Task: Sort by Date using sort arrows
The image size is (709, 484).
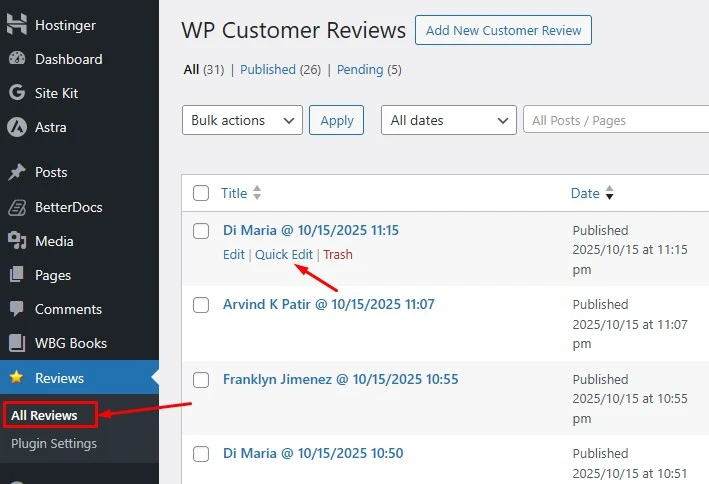Action: [x=610, y=193]
